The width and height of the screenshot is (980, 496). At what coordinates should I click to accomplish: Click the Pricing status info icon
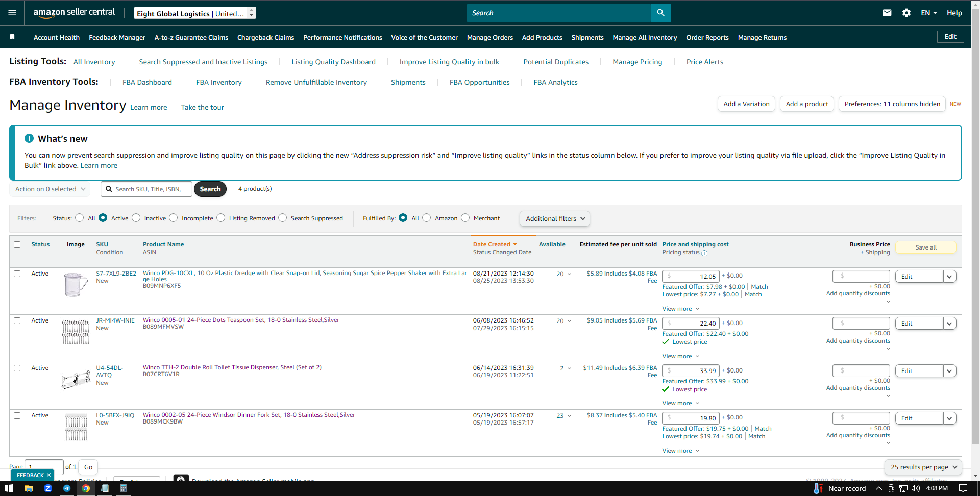click(x=704, y=253)
